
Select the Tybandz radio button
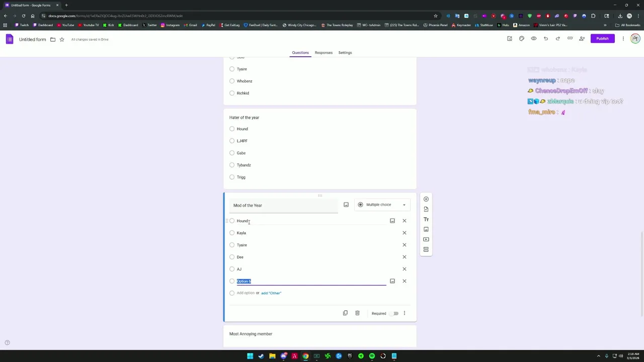(x=232, y=165)
